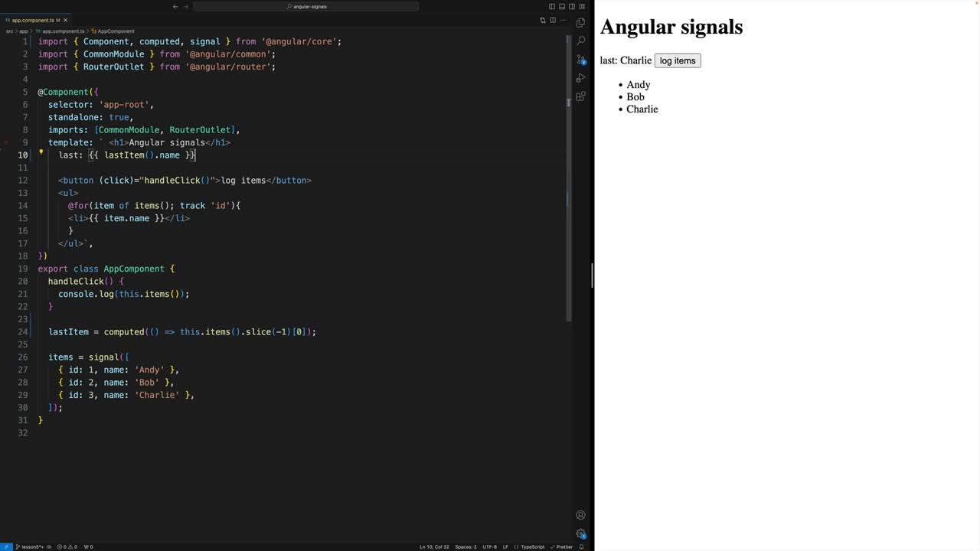Select the app.component.ts editor tab
This screenshot has height=551, width=980.
32,20
